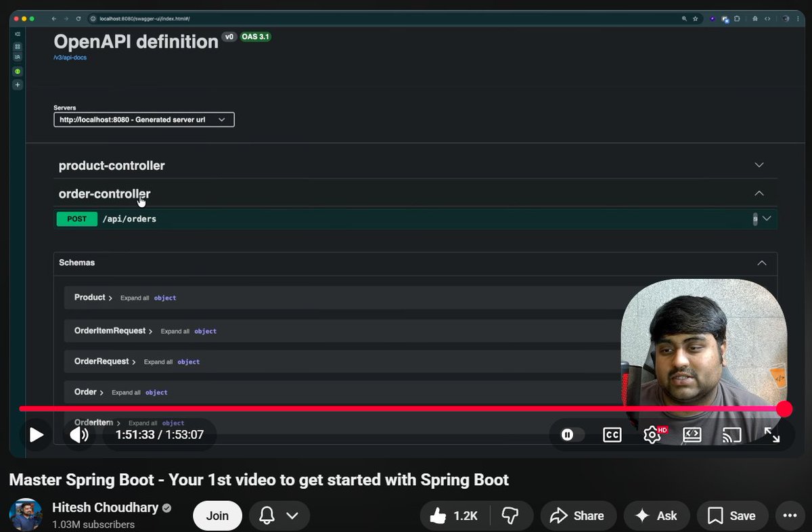Click the top sidebar toggle icon
812x532 pixels.
point(18,33)
